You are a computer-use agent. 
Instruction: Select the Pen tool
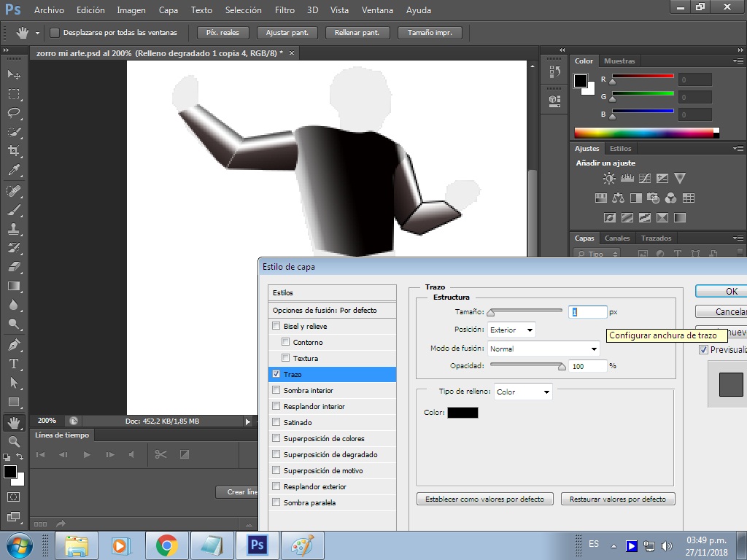[x=14, y=344]
